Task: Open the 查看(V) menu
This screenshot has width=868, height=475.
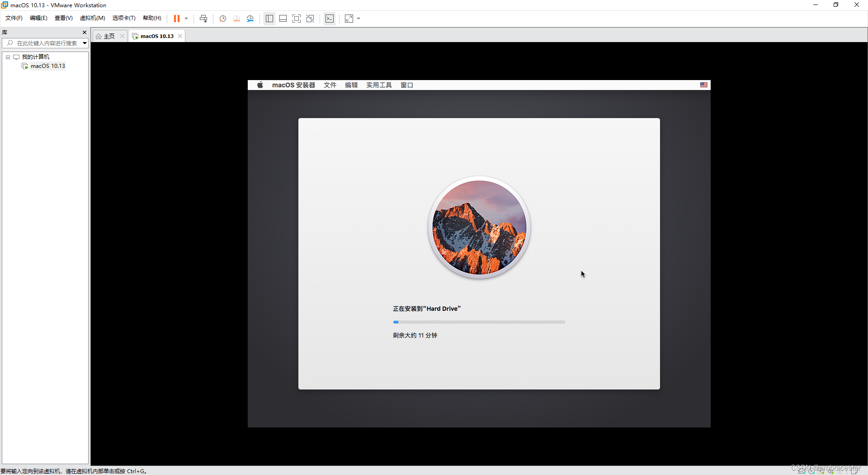Action: 64,18
